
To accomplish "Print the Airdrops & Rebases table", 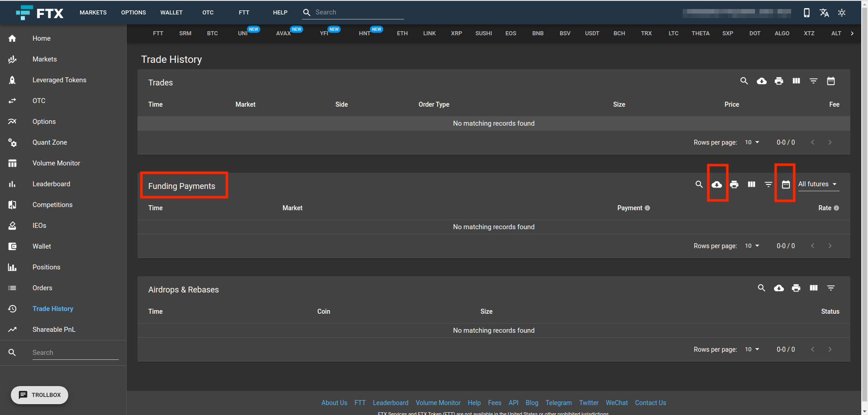I will click(796, 288).
